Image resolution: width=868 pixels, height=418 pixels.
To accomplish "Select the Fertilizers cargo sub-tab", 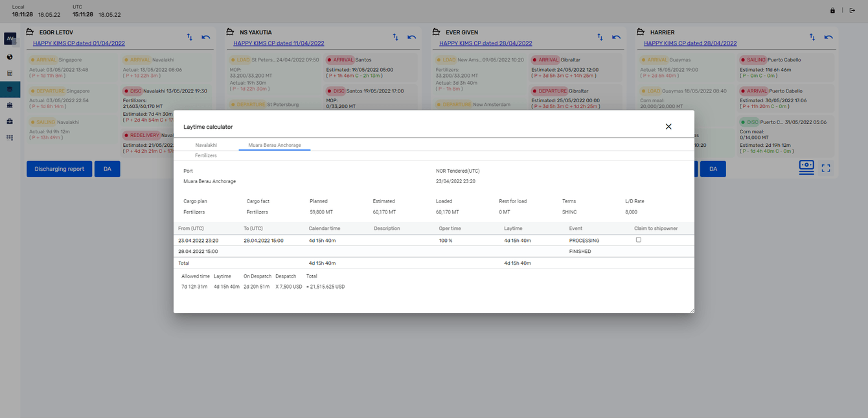I will pyautogui.click(x=206, y=156).
